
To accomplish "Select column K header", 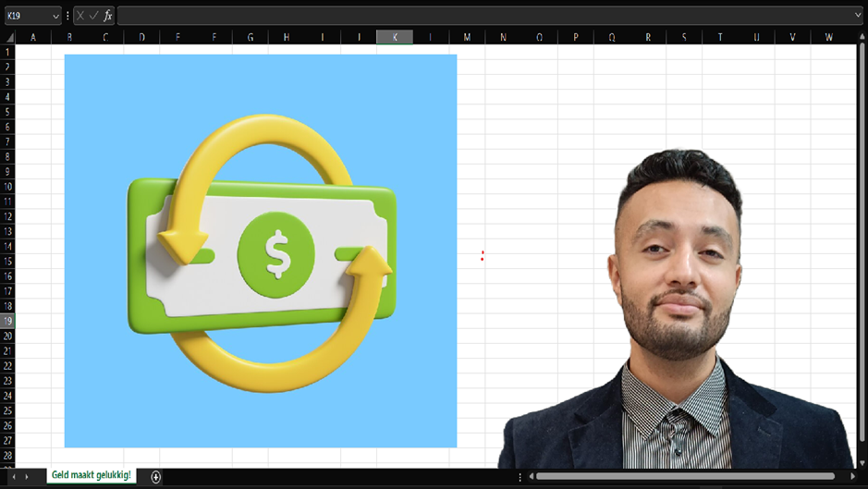I will coord(395,37).
